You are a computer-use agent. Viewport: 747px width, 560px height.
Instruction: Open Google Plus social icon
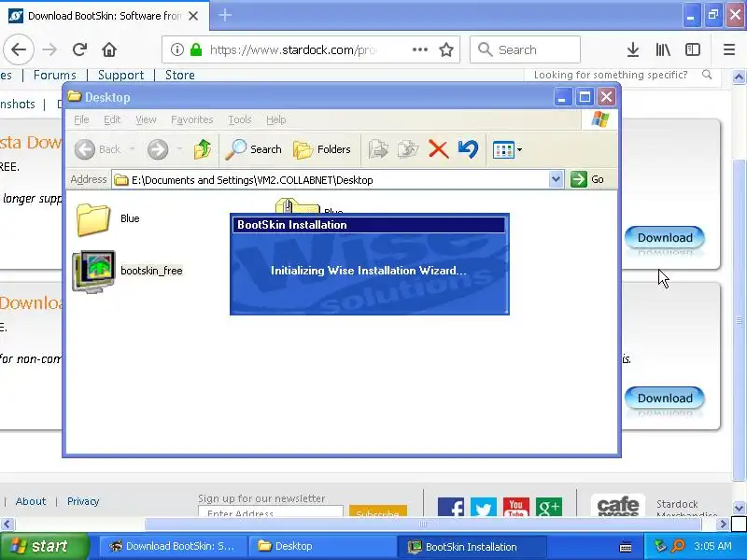[549, 507]
